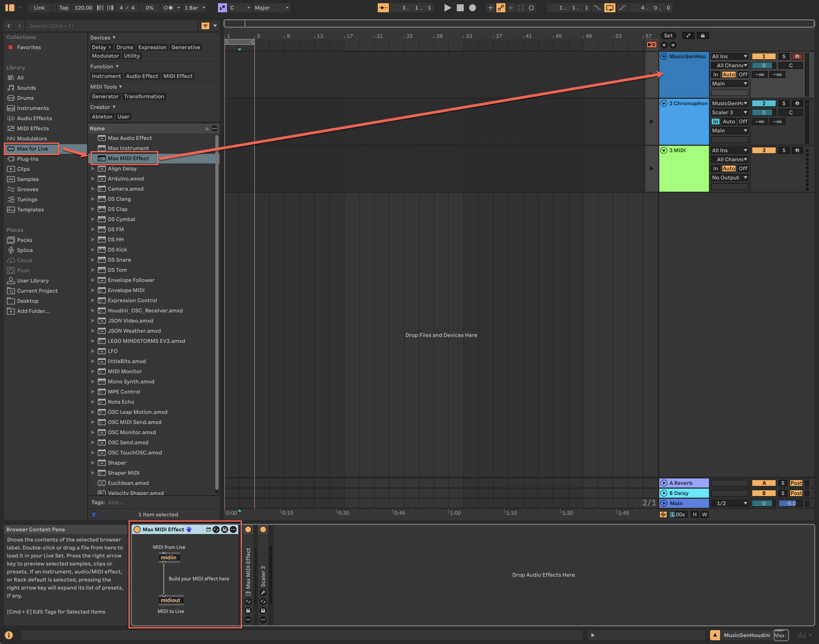Select Instruments in Library sidebar
819x644 pixels.
[33, 108]
